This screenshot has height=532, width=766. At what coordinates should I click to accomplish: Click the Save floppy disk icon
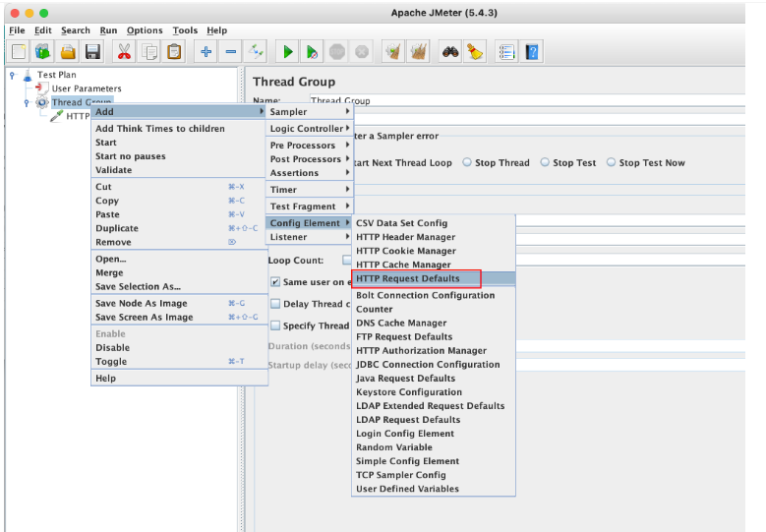click(92, 51)
